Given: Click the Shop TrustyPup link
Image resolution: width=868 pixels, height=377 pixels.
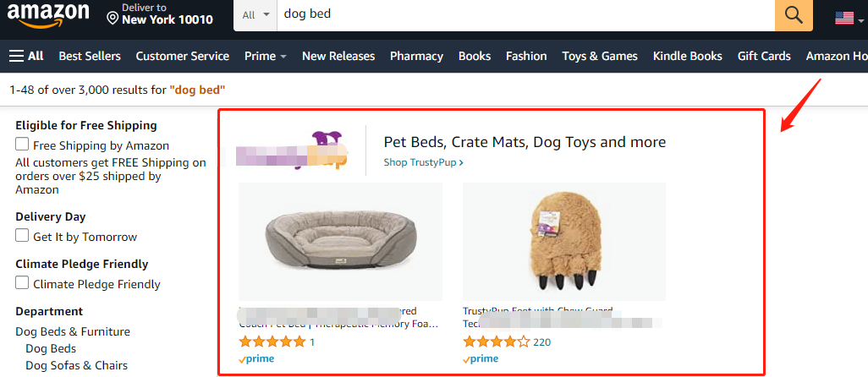Looking at the screenshot, I should pyautogui.click(x=424, y=162).
